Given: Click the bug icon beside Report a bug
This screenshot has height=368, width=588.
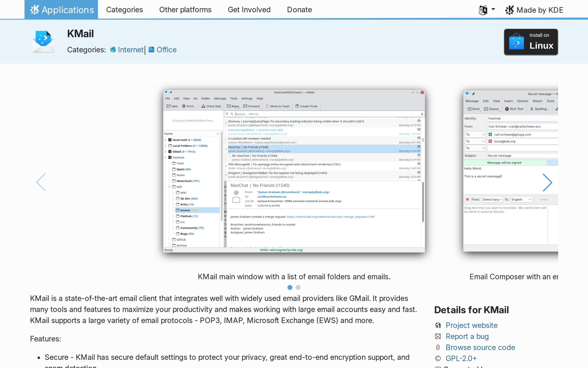Looking at the screenshot, I should tap(438, 336).
